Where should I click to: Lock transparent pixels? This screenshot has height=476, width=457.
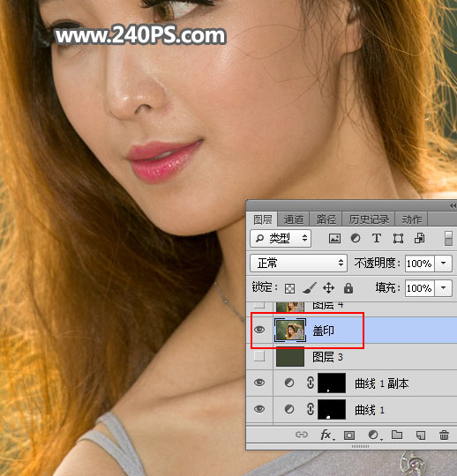[x=290, y=288]
